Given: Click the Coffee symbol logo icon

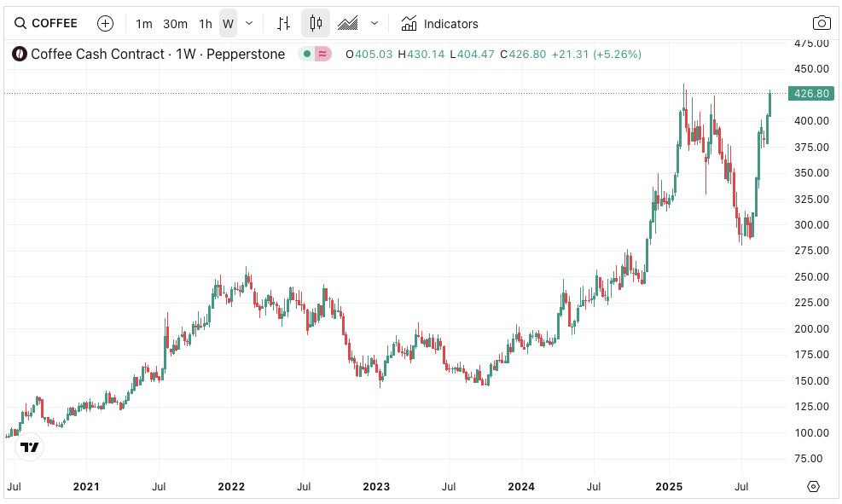Looking at the screenshot, I should click(x=18, y=54).
